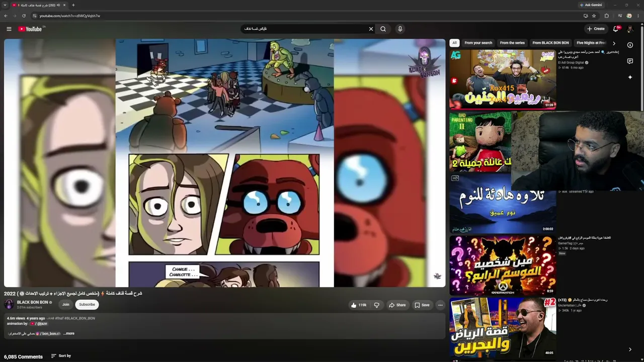The width and height of the screenshot is (644, 362).
Task: Open the Bad Parenting II video thumbnail
Action: [x=480, y=142]
